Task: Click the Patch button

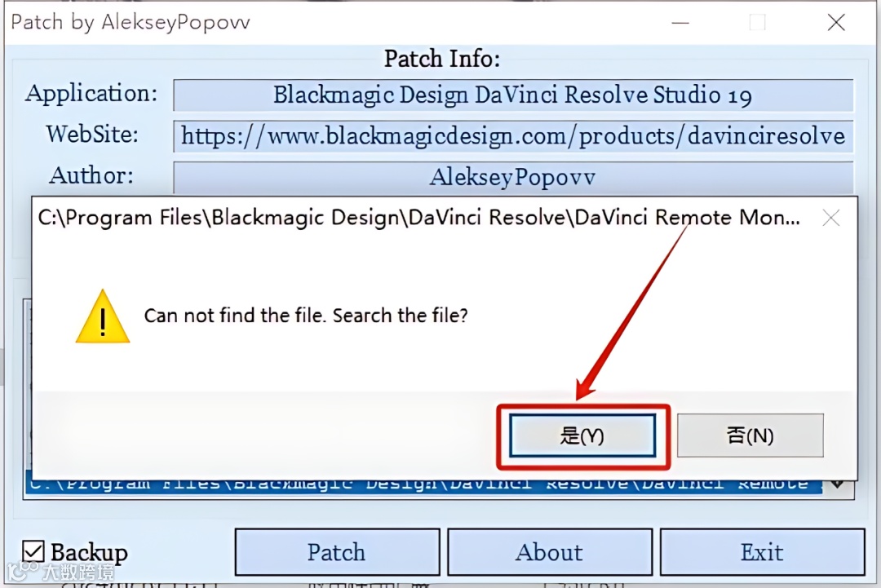Action: pos(337,552)
